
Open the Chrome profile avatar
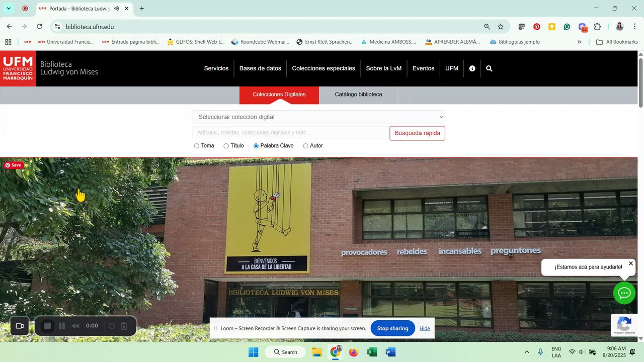pos(619,27)
